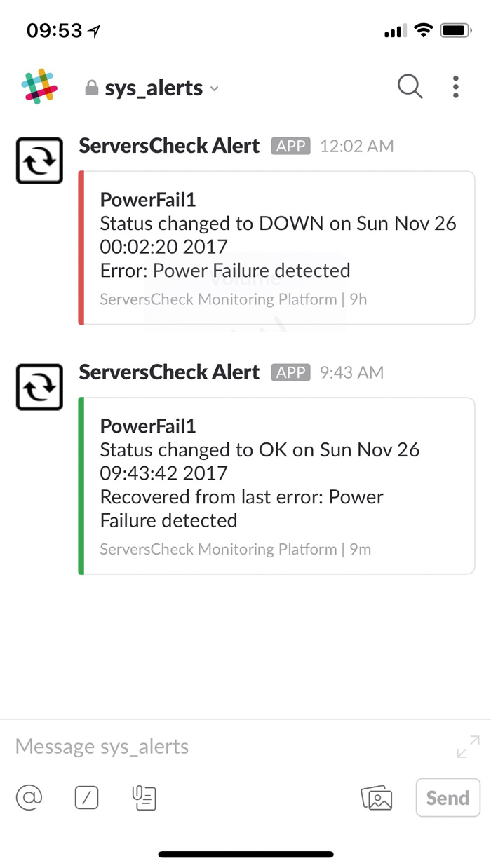Open the ServersCheck Alert sender name at 12:02 AM

pyautogui.click(x=169, y=146)
